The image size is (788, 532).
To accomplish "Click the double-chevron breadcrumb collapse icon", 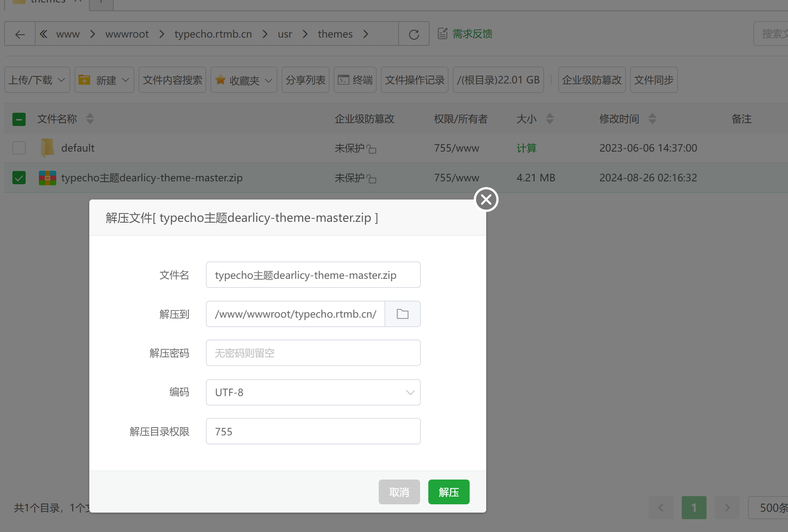I will click(43, 34).
